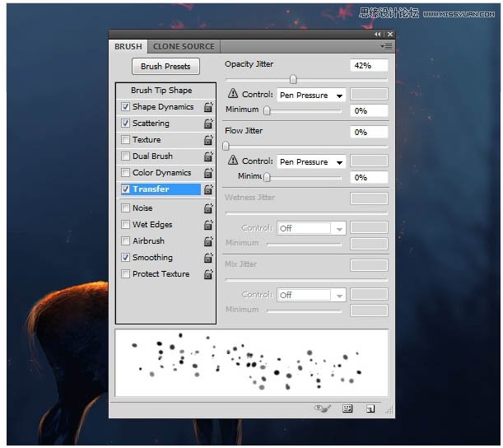Open the Brush panel flyout menu
Screen dimensions: 503x448
(386, 47)
